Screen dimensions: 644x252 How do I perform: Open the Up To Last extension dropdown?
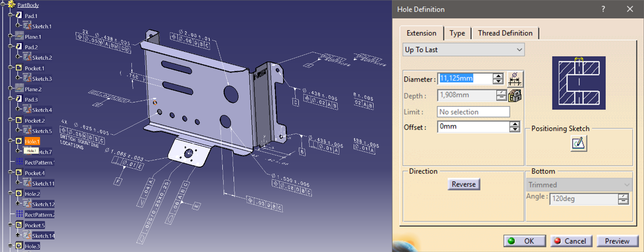click(464, 49)
